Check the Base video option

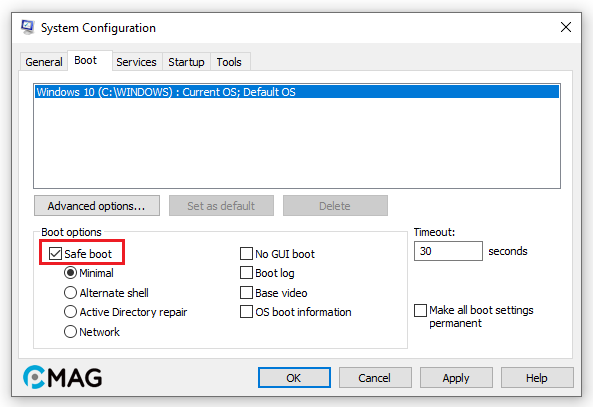tap(247, 292)
